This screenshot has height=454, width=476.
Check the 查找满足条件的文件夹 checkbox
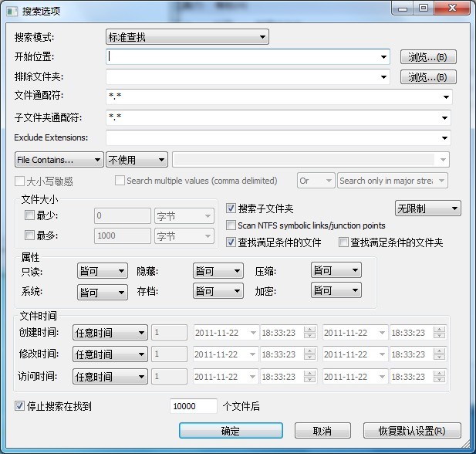click(343, 242)
